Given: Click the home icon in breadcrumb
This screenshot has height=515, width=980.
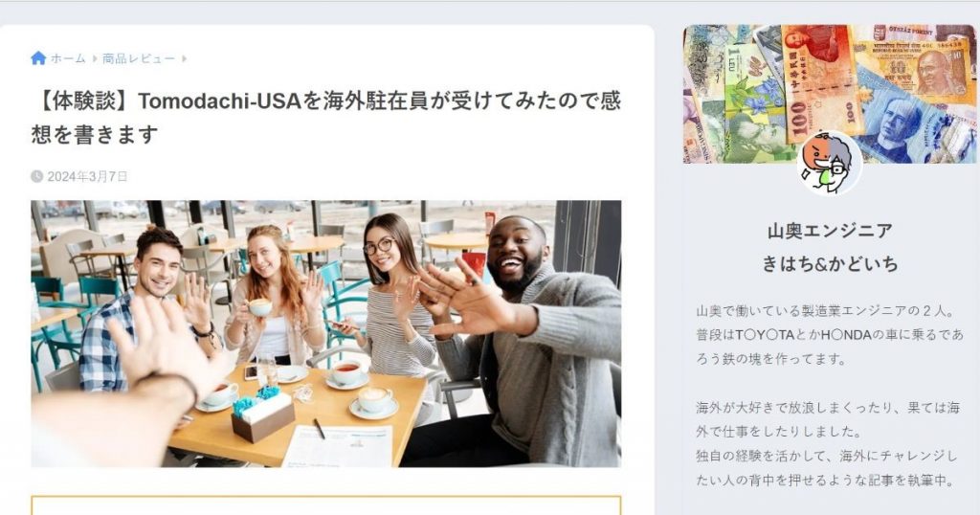Looking at the screenshot, I should [38, 58].
